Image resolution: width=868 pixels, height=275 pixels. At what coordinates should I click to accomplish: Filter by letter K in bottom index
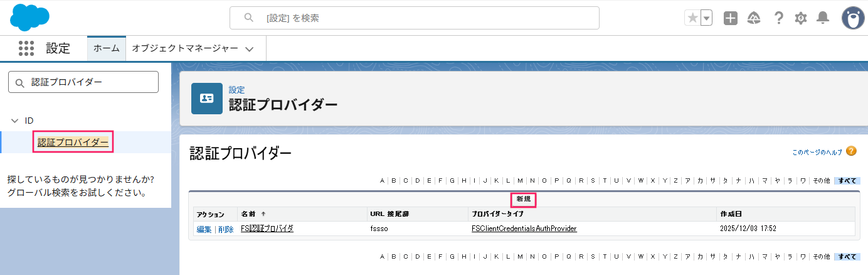(496, 256)
